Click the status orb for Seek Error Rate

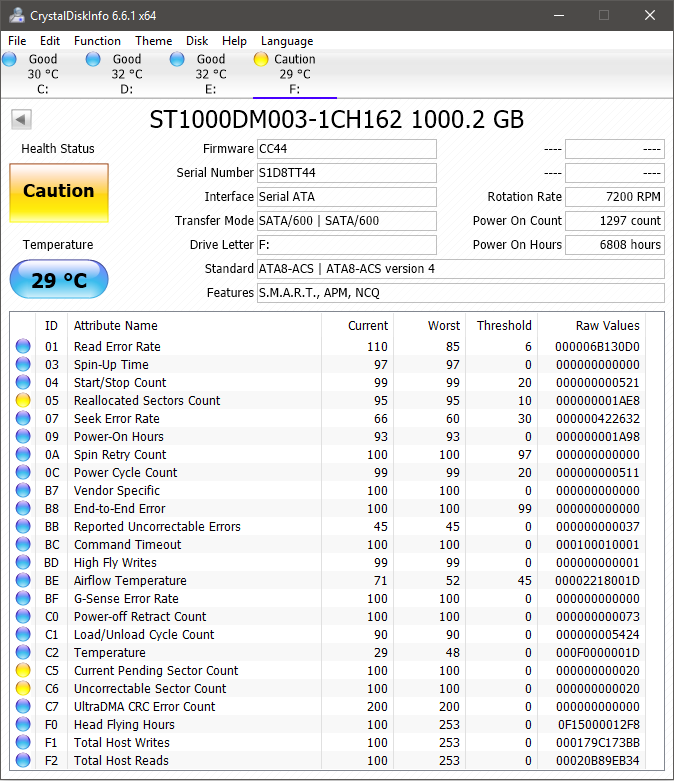(x=23, y=418)
